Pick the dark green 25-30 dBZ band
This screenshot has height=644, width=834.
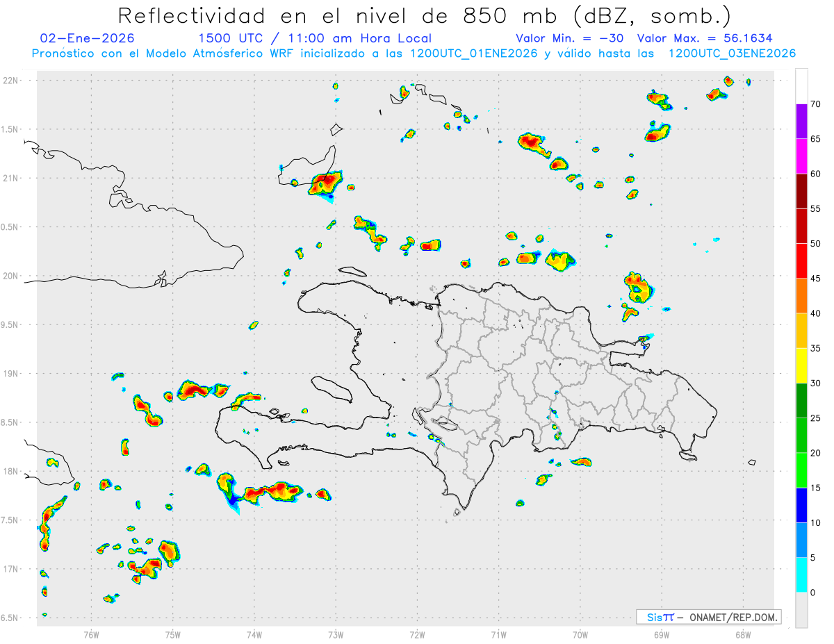pyautogui.click(x=801, y=401)
